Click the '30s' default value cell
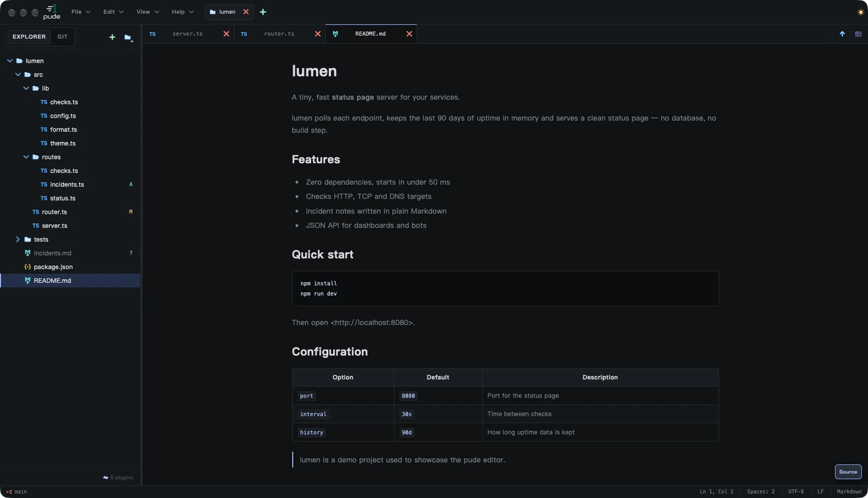Screen dimensions: 868x498 tap(438, 414)
